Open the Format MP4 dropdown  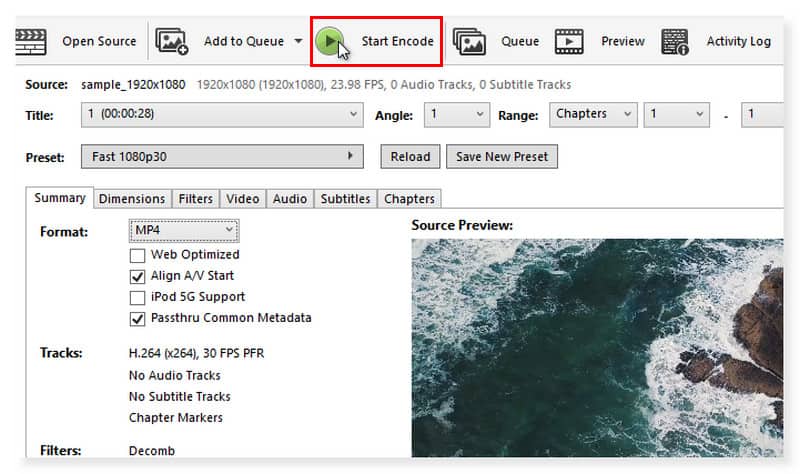click(x=184, y=231)
